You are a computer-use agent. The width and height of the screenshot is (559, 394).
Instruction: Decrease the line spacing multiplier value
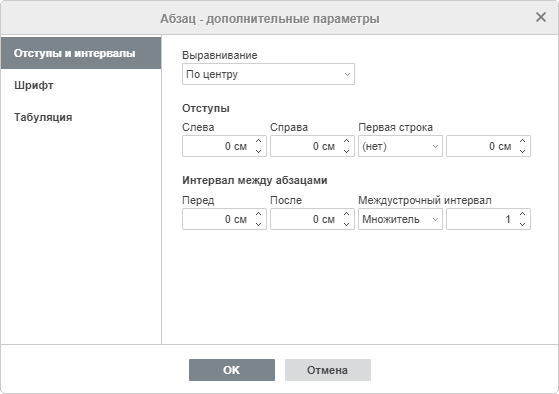[x=523, y=224]
